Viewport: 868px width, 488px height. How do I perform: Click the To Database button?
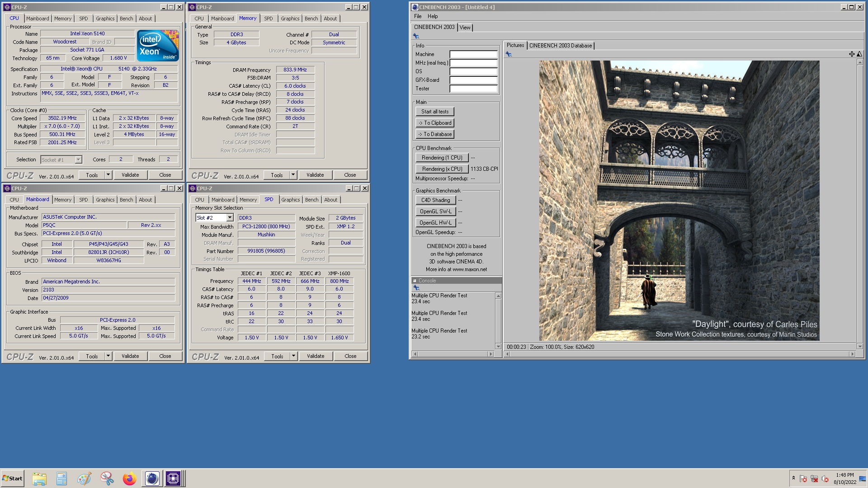coord(435,134)
